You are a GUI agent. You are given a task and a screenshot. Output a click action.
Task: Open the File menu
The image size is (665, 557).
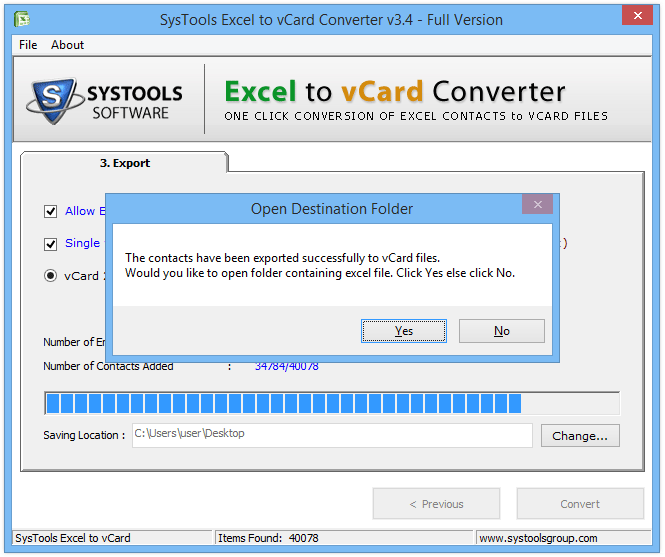pos(28,45)
